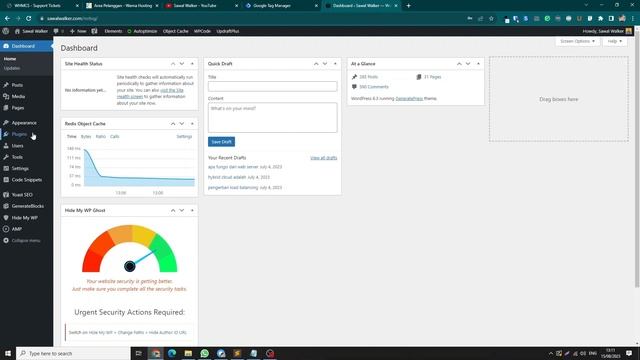Viewport: 640px width, 360px height.
Task: Select the Ratio tab in Redis chart
Action: [x=100, y=136]
